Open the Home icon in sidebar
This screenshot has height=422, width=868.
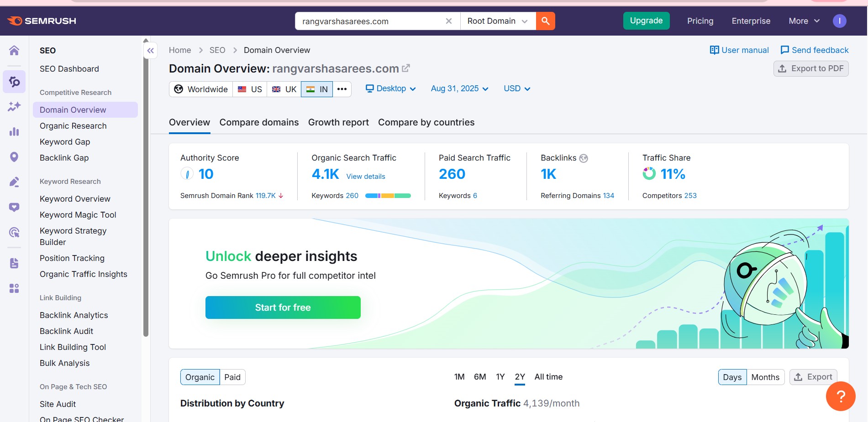pos(14,50)
